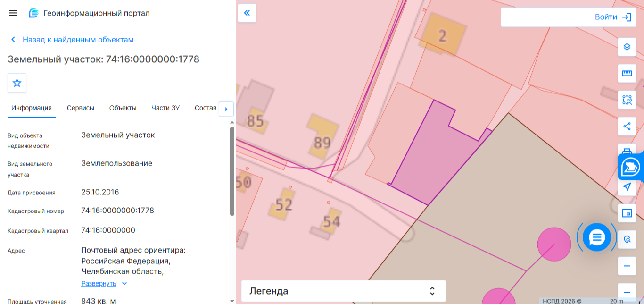Click the Землепользование value
The height and width of the screenshot is (304, 644).
116,163
